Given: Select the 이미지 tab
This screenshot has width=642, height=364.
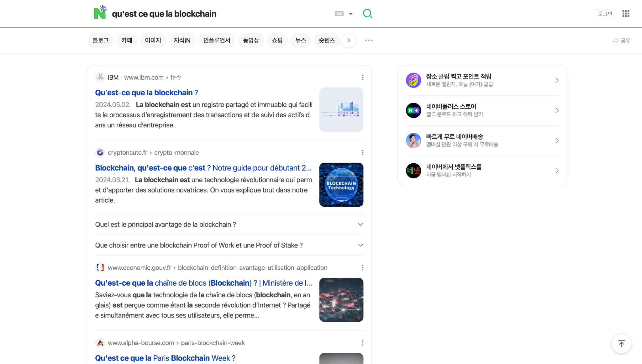Looking at the screenshot, I should 153,40.
